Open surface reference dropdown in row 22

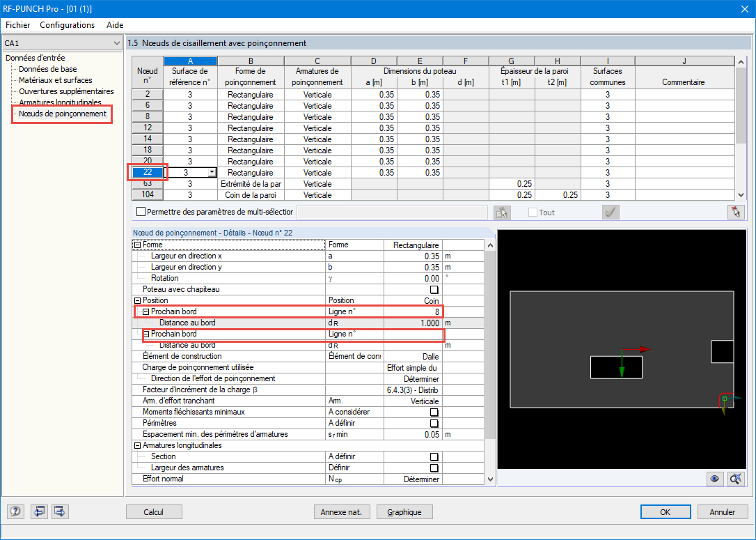pos(212,172)
